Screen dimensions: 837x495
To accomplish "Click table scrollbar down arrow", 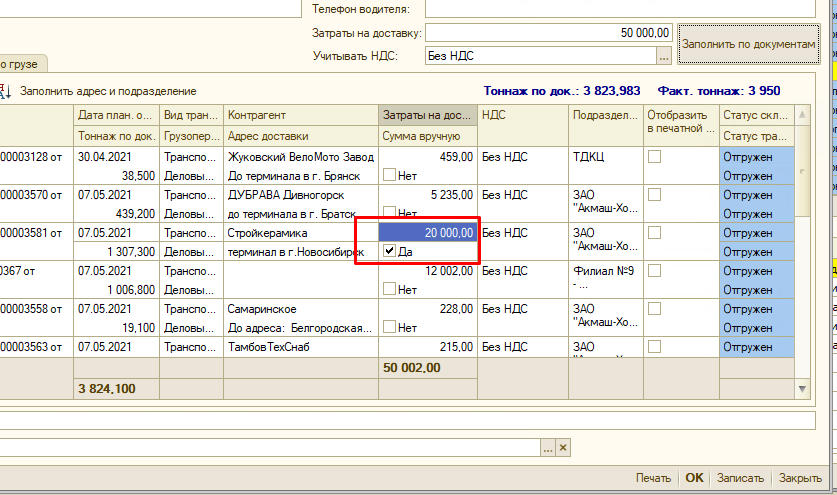I will pyautogui.click(x=802, y=389).
